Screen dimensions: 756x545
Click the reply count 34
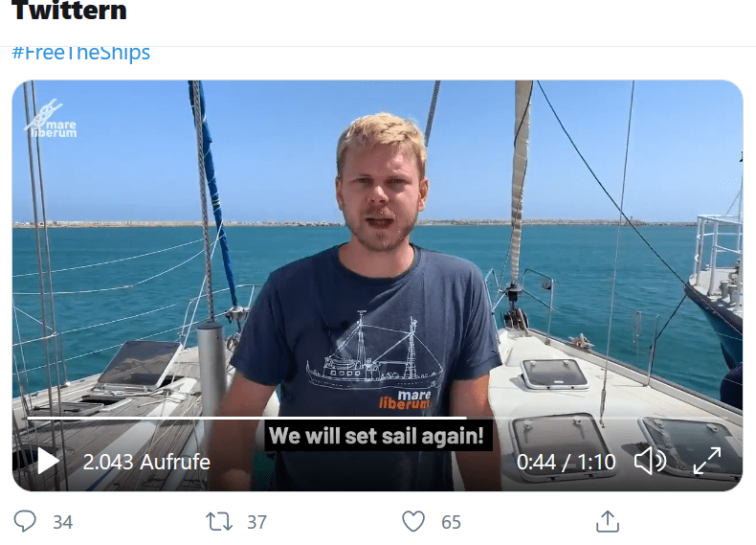62,522
